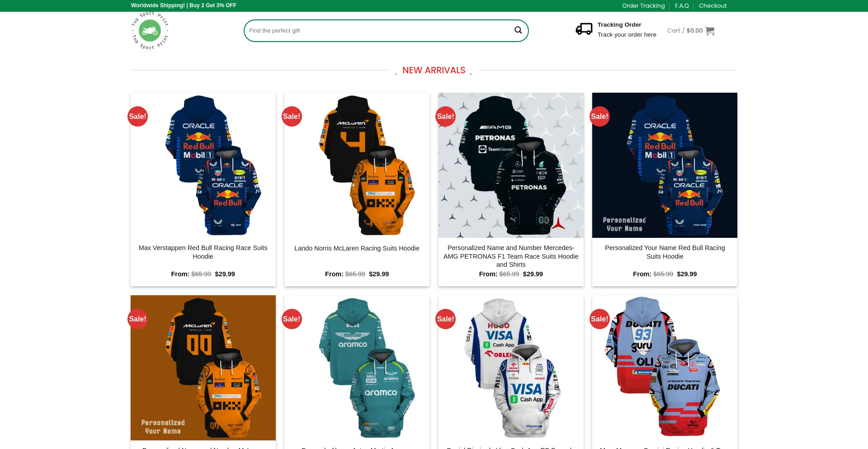This screenshot has width=868, height=449.
Task: Select the Visa Cash App hoodie image
Action: pos(511,368)
